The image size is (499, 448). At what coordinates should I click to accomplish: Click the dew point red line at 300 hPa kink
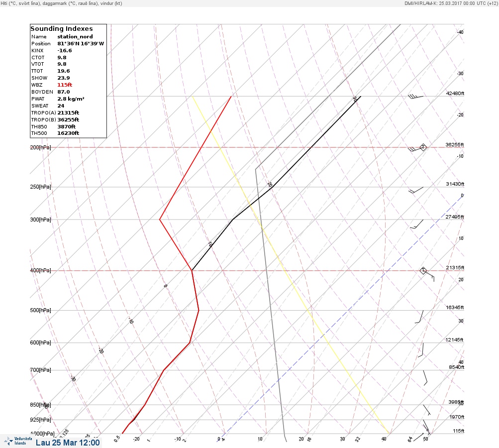(x=160, y=220)
